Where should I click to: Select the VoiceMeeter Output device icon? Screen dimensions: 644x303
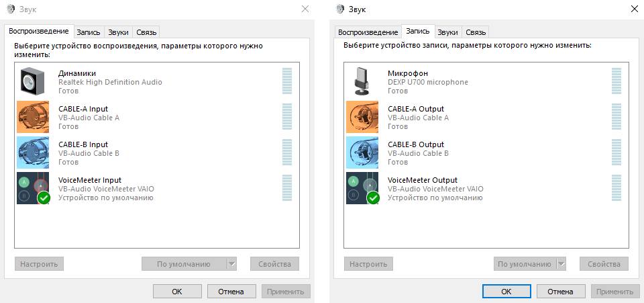point(362,188)
